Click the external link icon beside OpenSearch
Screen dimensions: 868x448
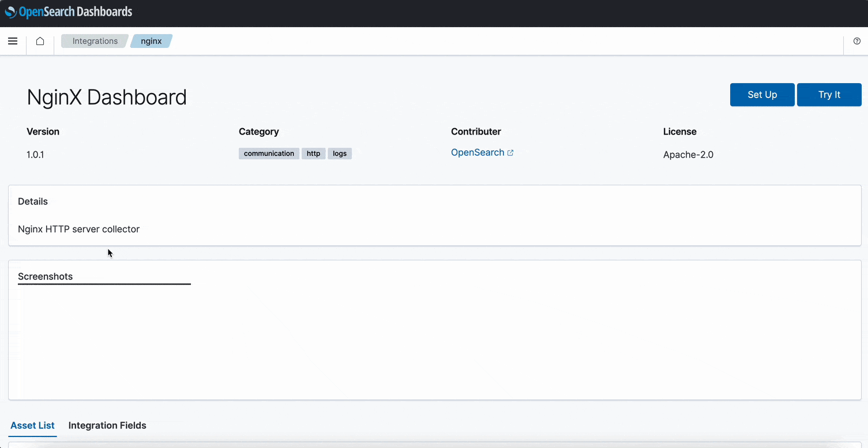tap(510, 153)
